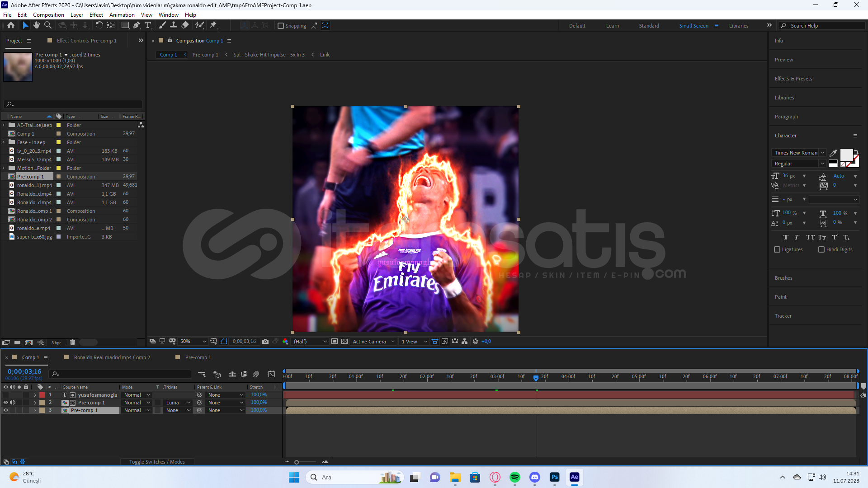Open the 1 View layout dropdown
The image size is (868, 488).
[x=414, y=342]
